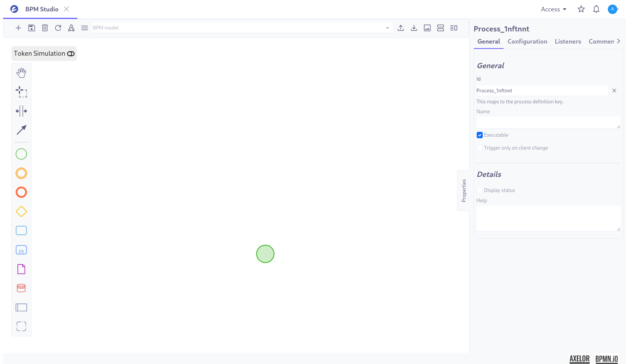Click into the Name text field
626x364 pixels.
click(x=548, y=122)
